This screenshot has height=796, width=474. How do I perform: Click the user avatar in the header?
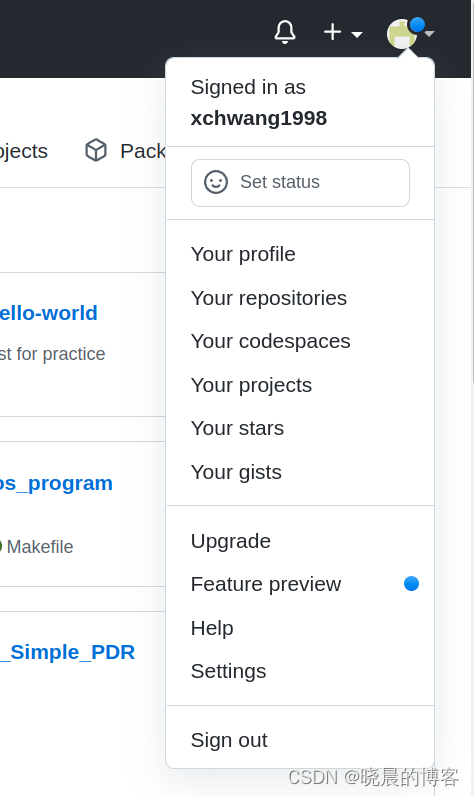pos(402,34)
